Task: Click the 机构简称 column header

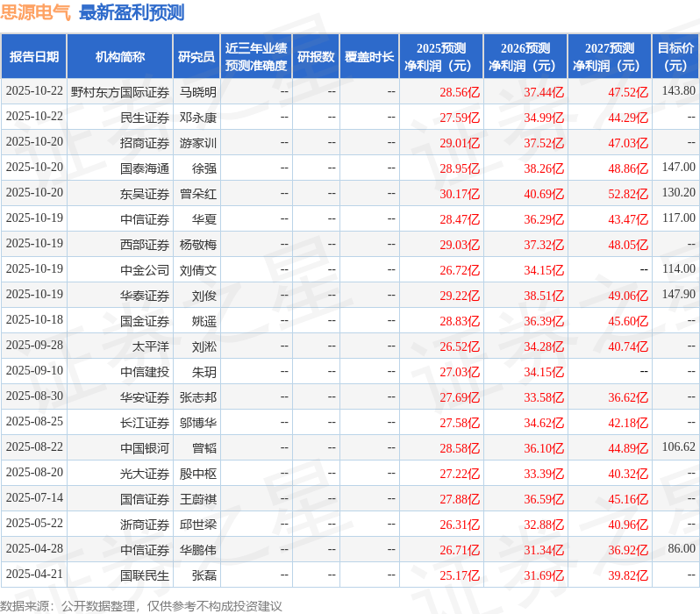Action: coord(119,57)
